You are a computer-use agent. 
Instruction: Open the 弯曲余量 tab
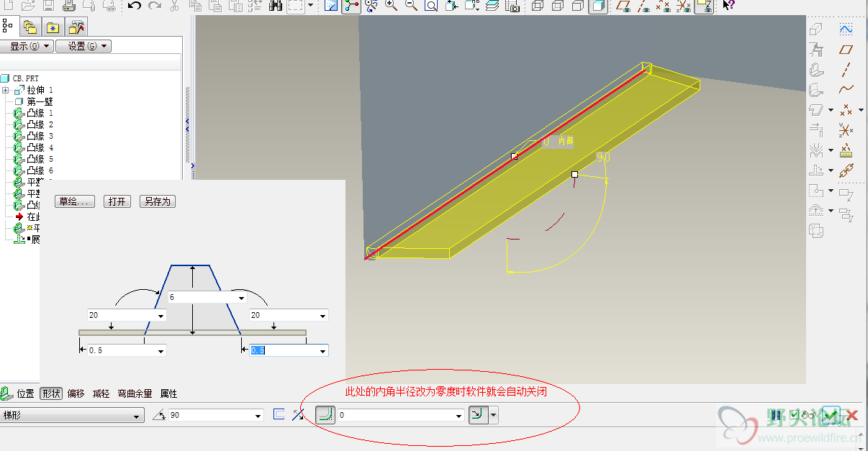click(x=135, y=393)
